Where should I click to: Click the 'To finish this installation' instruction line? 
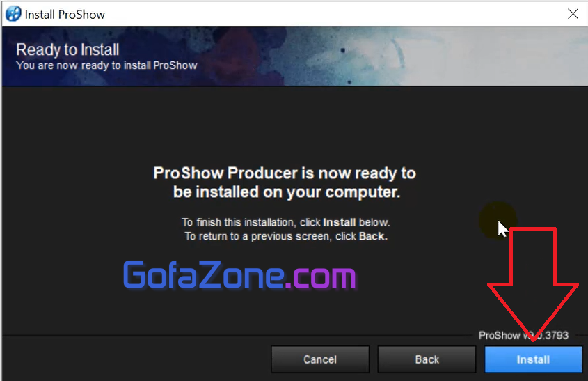tap(286, 222)
